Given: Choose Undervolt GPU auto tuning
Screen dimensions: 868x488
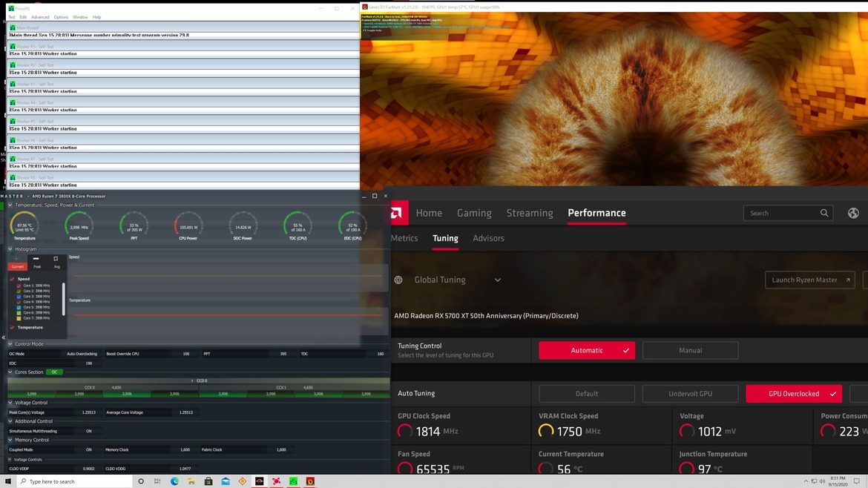Looking at the screenshot, I should point(690,394).
